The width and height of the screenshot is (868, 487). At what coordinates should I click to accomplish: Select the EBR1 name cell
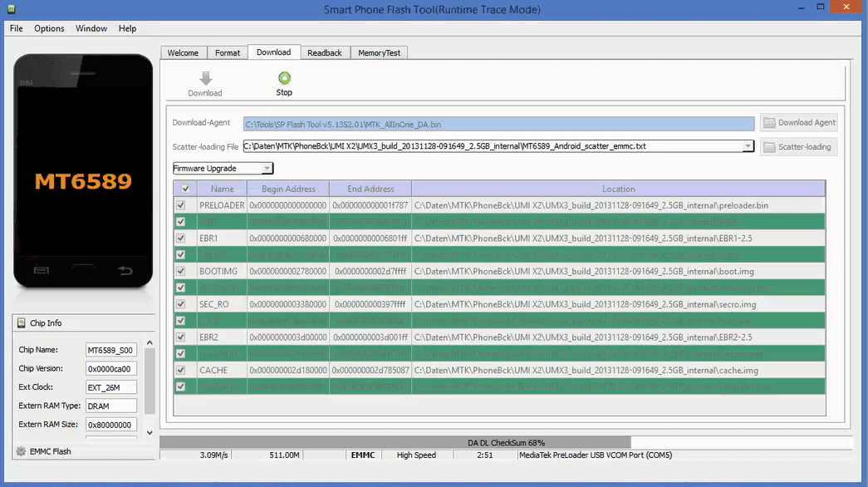point(222,239)
